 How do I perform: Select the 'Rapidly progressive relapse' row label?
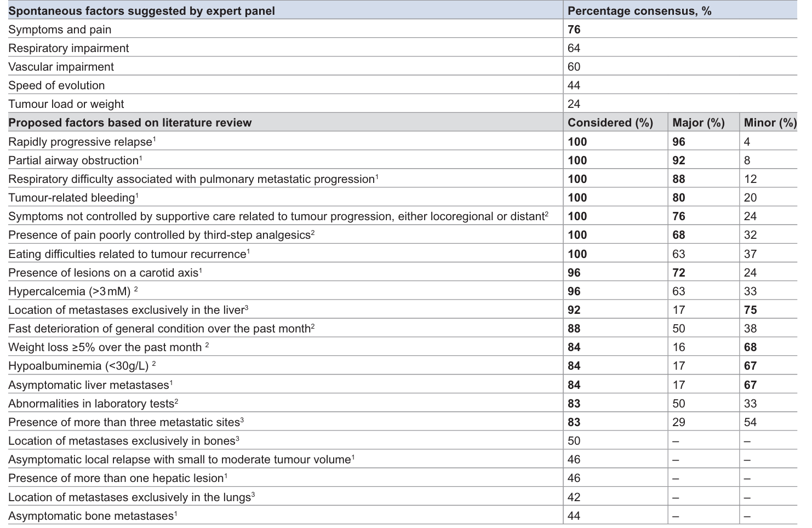[80, 142]
